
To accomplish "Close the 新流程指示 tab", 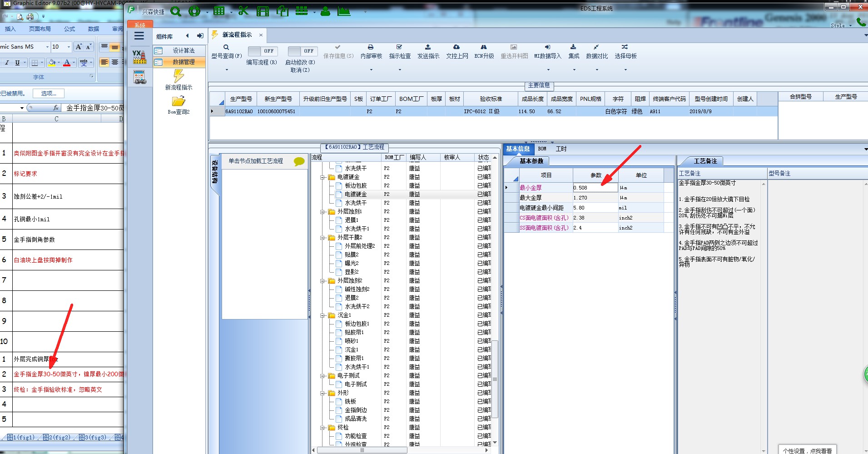I will pyautogui.click(x=261, y=35).
